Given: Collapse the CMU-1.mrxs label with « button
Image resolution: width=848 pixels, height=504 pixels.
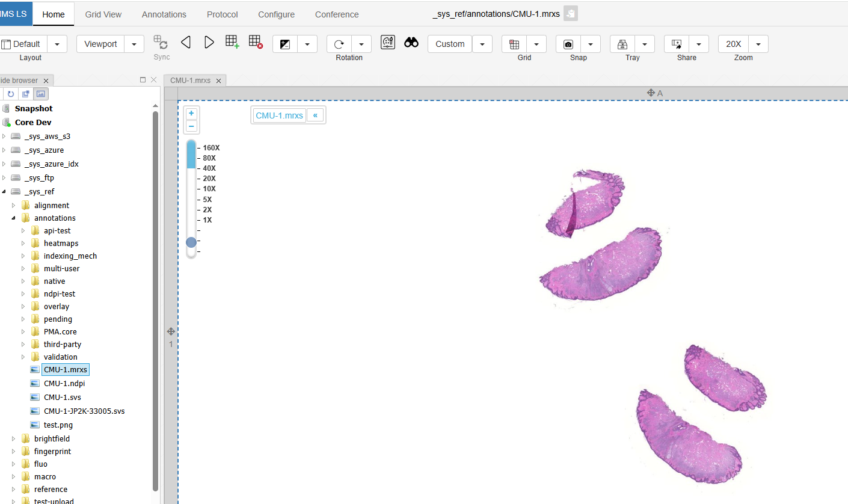Looking at the screenshot, I should point(315,115).
